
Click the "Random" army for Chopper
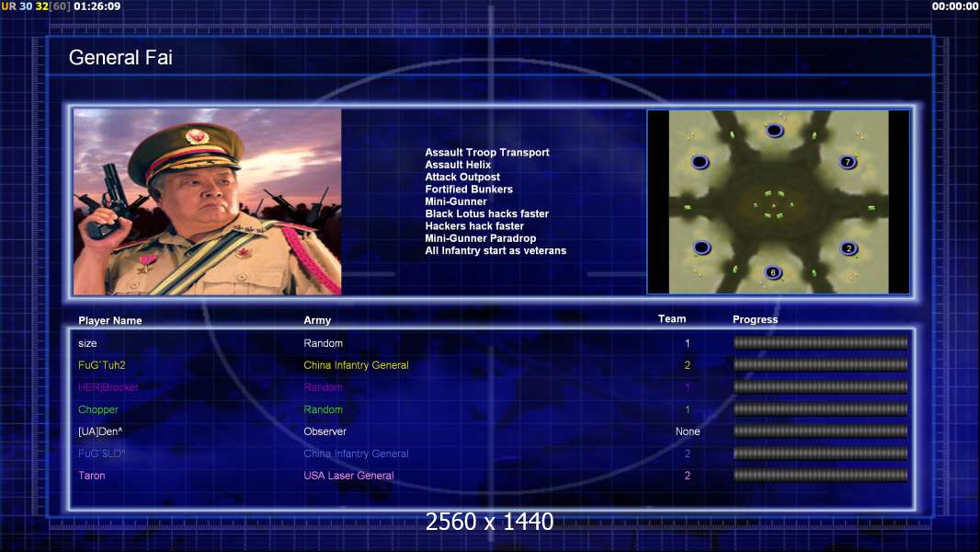(323, 409)
